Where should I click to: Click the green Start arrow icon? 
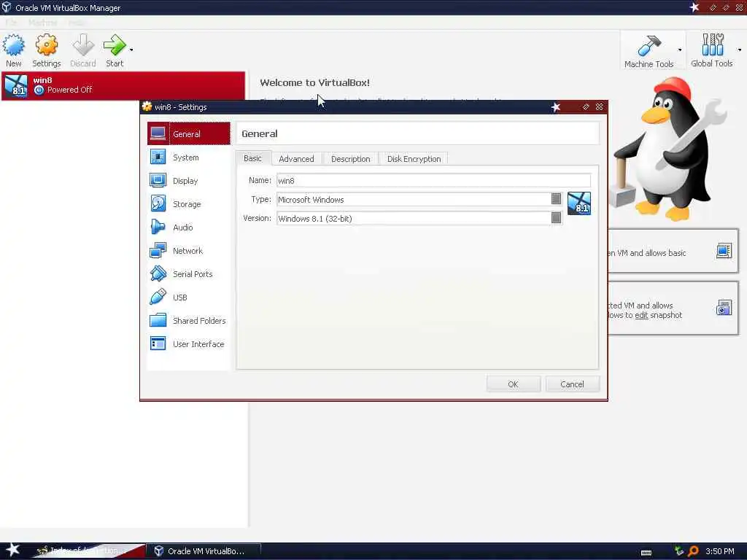(115, 45)
